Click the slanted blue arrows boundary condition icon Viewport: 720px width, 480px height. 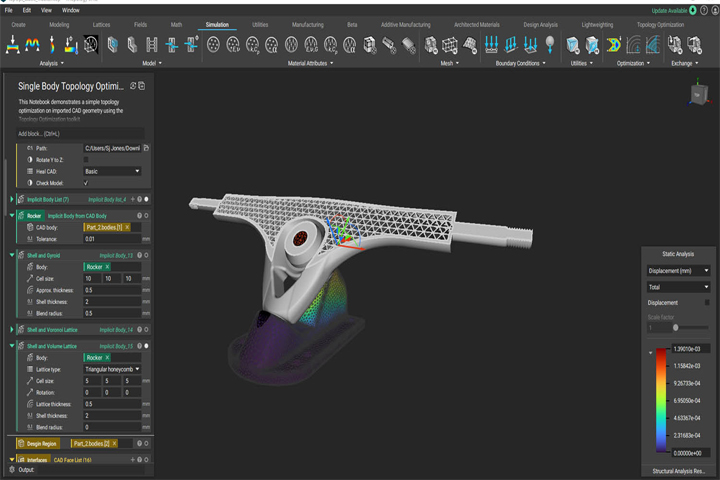[511, 45]
